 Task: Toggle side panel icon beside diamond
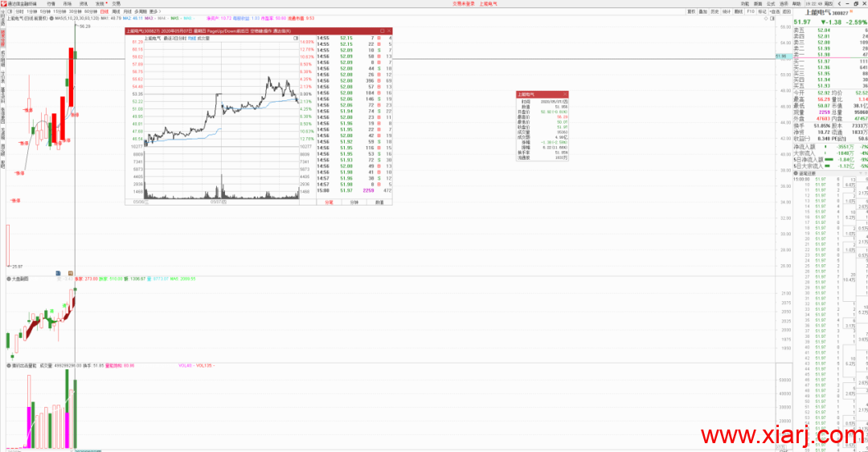point(772,18)
